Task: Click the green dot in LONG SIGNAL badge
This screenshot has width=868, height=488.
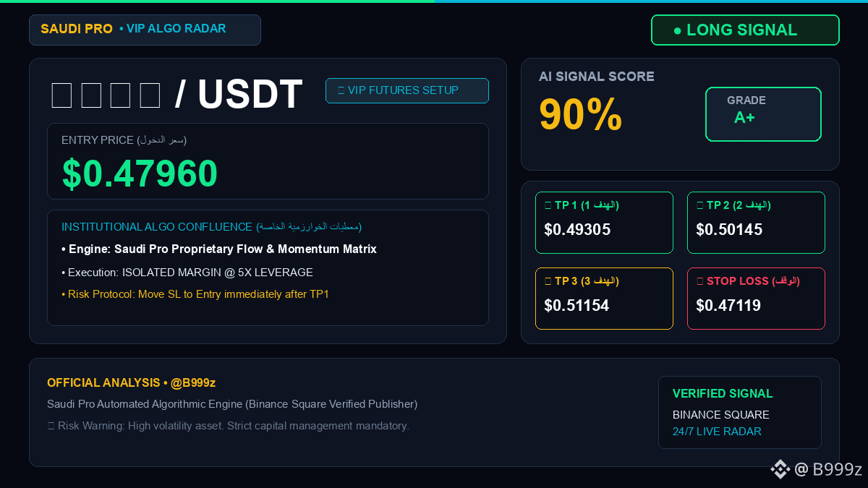Action: tap(677, 30)
